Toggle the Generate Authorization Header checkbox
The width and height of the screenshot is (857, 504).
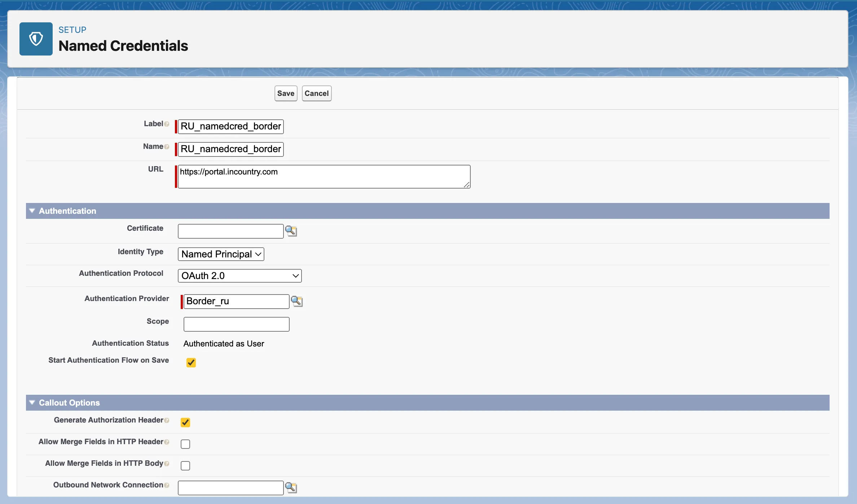coord(185,422)
